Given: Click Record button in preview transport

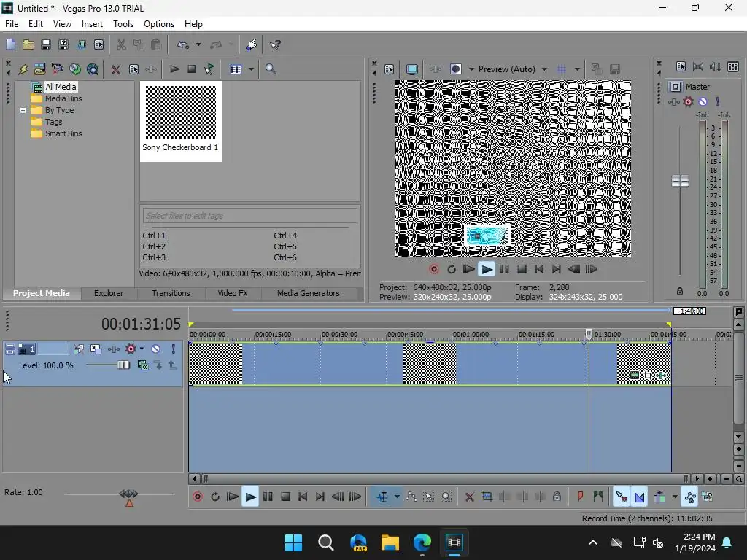Looking at the screenshot, I should click(433, 269).
